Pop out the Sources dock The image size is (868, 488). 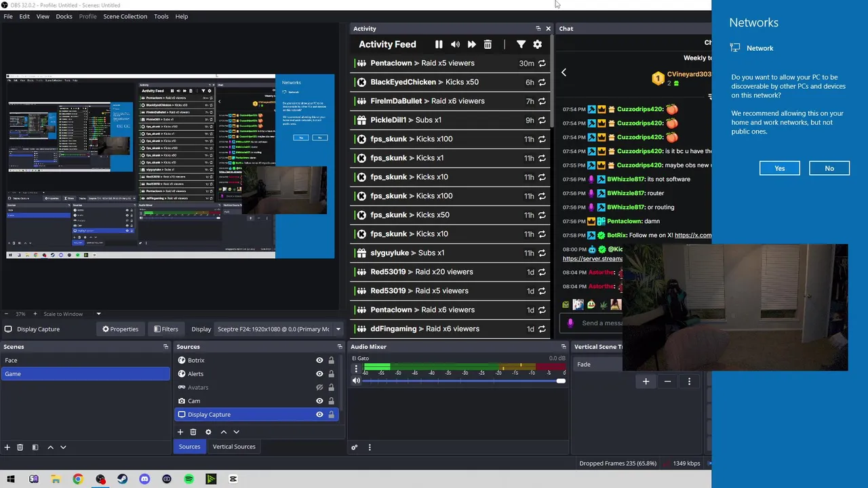coord(340,347)
